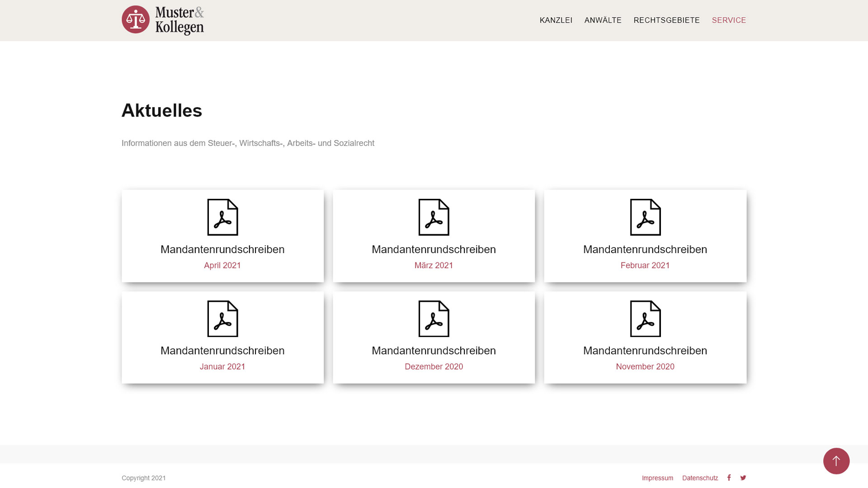Click the PDF icon for März 2021
Image resolution: width=868 pixels, height=488 pixels.
click(434, 217)
